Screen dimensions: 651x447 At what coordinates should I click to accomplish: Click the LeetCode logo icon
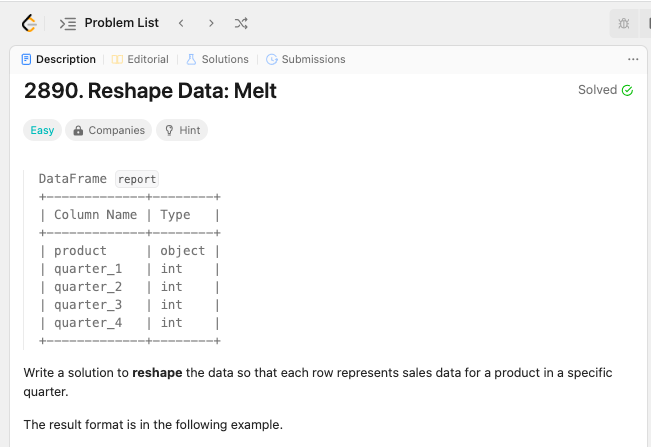point(30,23)
